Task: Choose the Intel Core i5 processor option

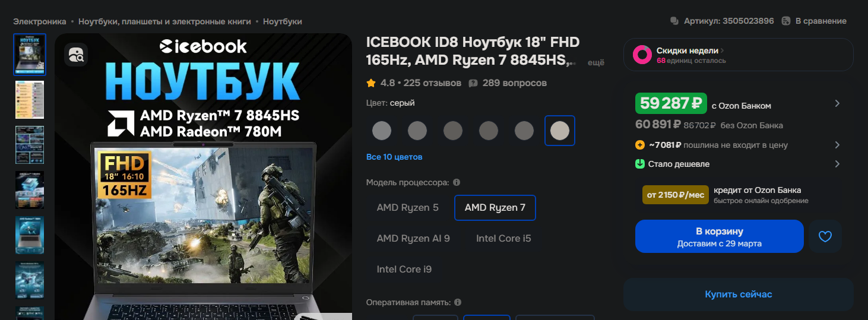Action: point(503,239)
